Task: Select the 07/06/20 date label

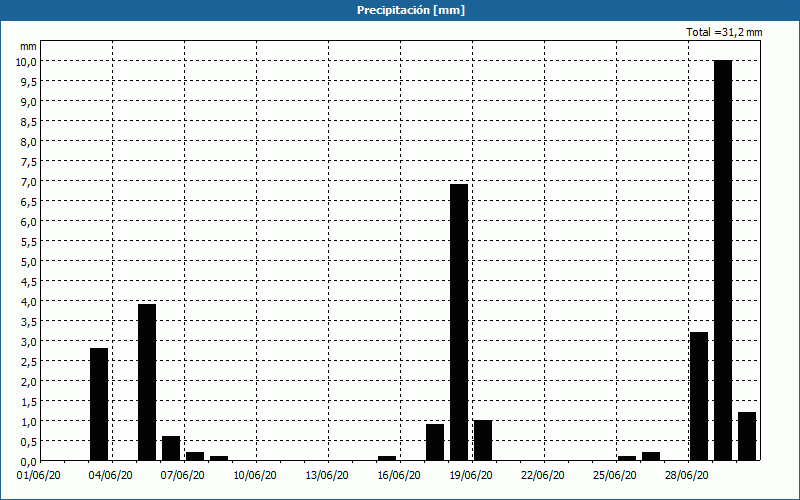Action: tap(183, 476)
